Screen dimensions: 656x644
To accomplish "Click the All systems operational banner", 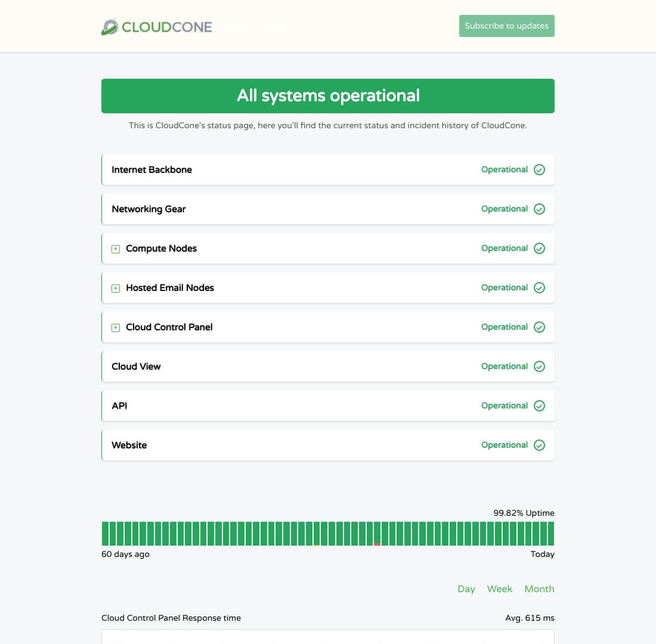I will pyautogui.click(x=328, y=96).
